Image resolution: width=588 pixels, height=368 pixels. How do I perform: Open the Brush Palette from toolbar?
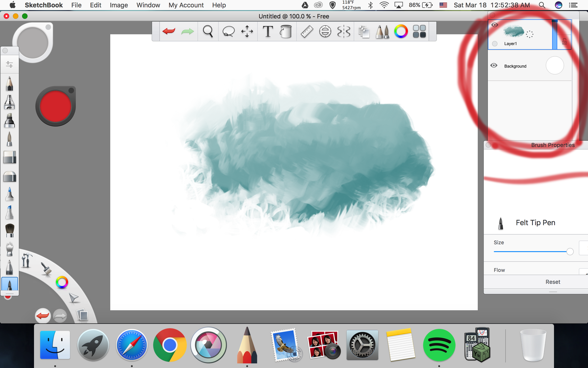click(x=382, y=32)
